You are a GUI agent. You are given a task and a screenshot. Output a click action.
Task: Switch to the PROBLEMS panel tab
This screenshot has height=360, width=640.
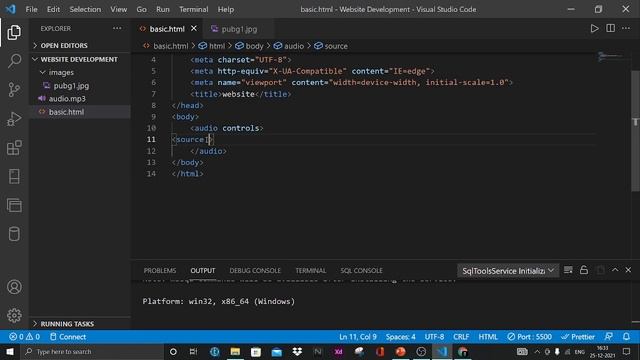point(160,270)
